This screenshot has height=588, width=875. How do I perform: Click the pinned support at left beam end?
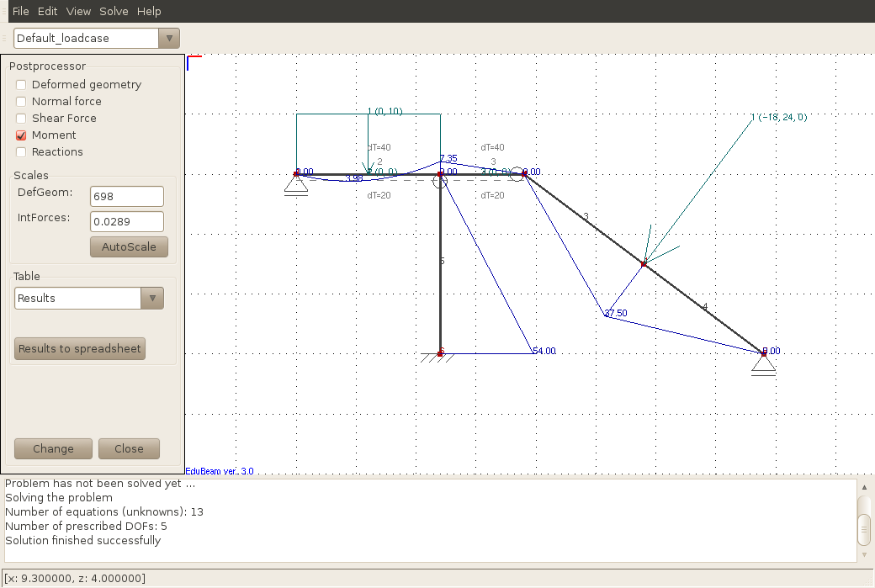(296, 184)
